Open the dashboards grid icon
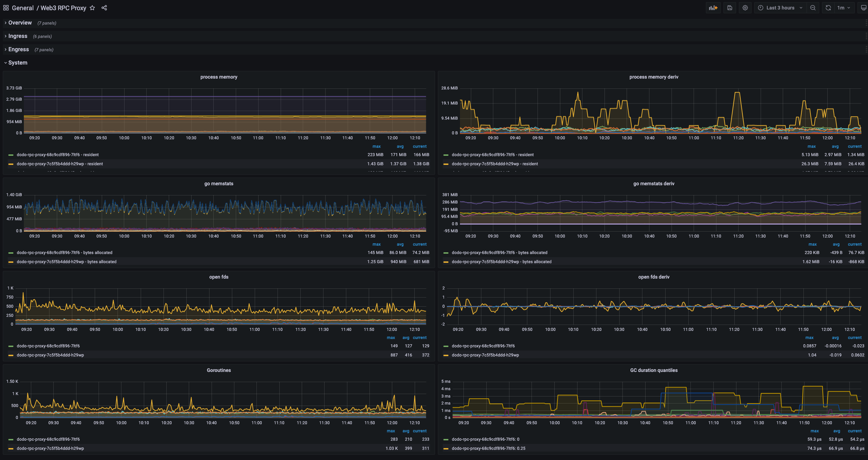This screenshot has height=460, width=868. 6,8
